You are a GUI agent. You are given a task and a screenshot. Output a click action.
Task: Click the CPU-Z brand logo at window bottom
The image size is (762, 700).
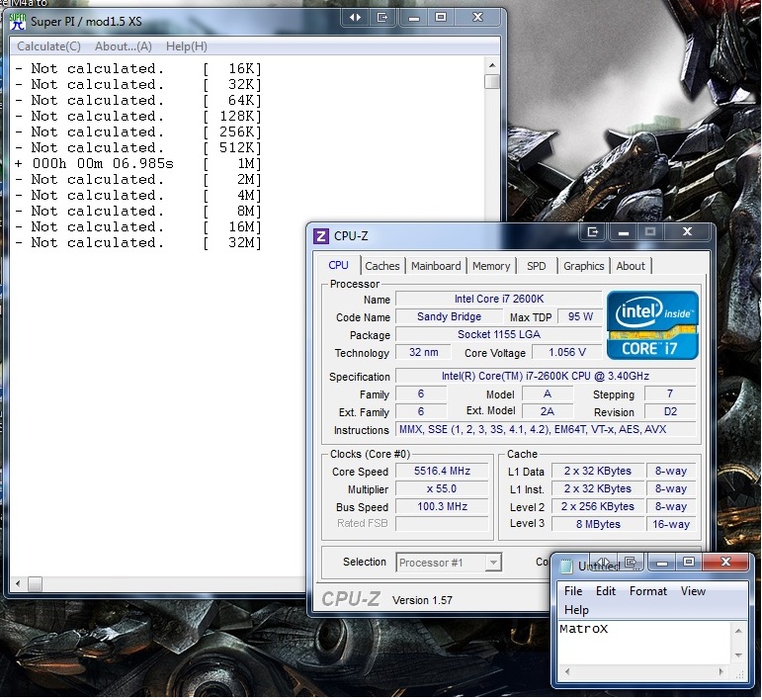coord(351,599)
